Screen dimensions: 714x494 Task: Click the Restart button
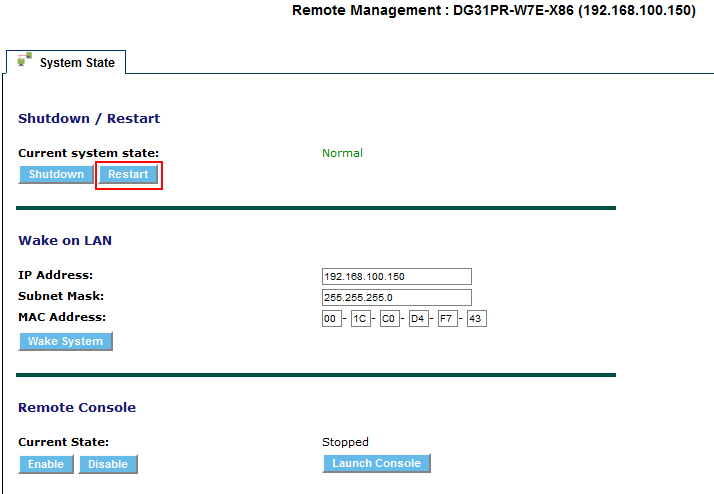pos(128,175)
